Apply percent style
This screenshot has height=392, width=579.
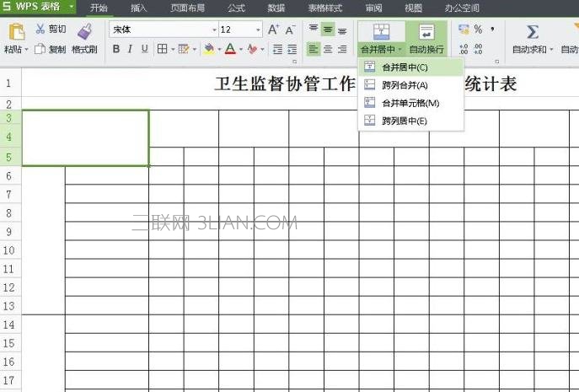click(x=478, y=30)
